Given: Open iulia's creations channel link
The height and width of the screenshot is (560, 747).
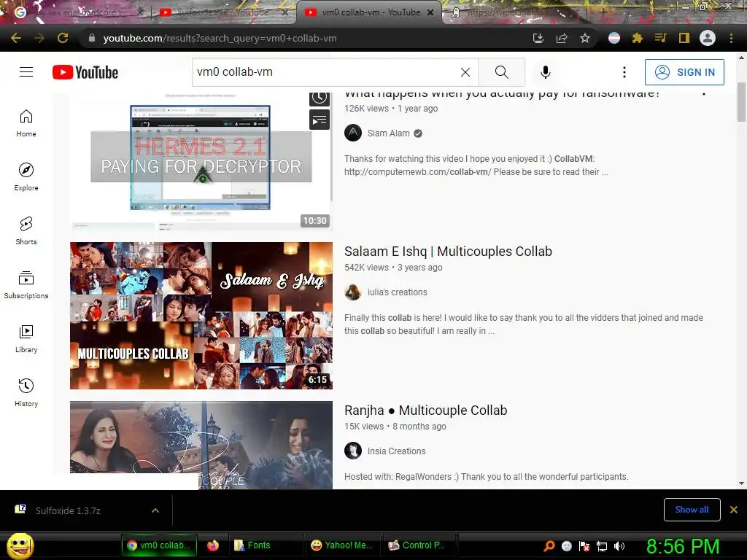Looking at the screenshot, I should [398, 292].
